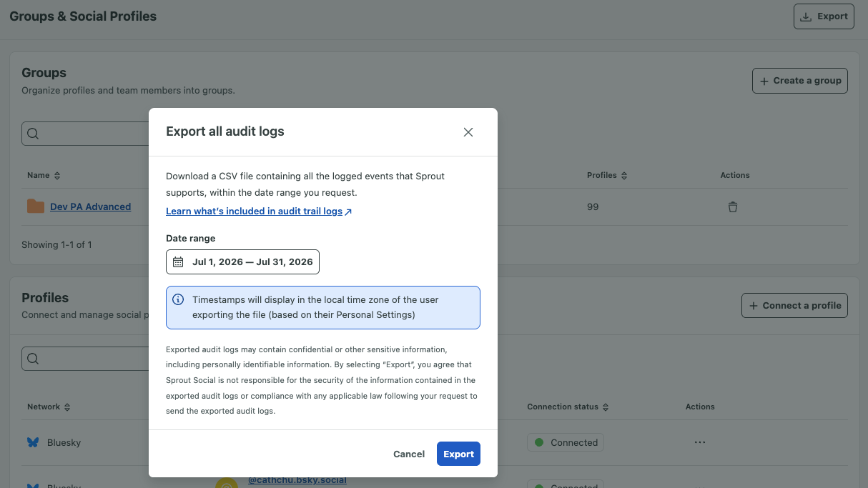
Task: Click the Bluesky butterfly icon in first row
Action: click(x=33, y=442)
